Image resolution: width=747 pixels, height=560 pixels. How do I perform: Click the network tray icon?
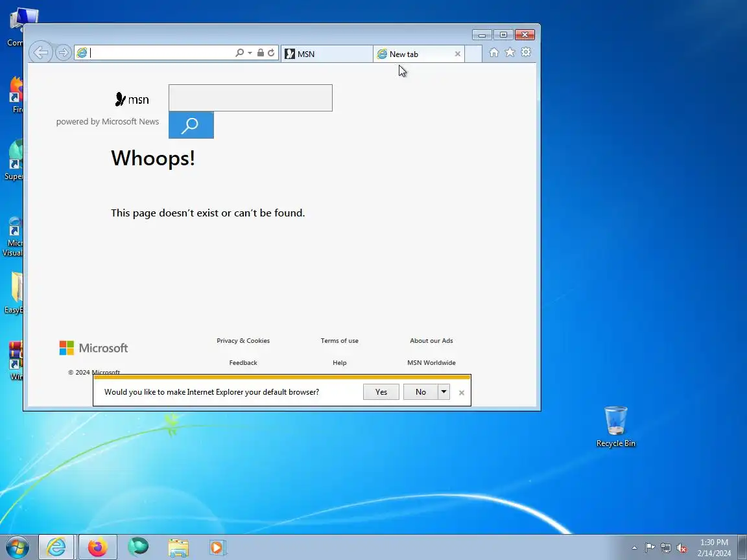(666, 548)
